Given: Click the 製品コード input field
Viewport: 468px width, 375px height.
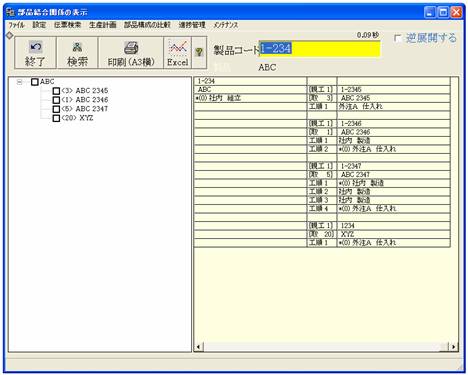Looking at the screenshot, I should pyautogui.click(x=320, y=49).
